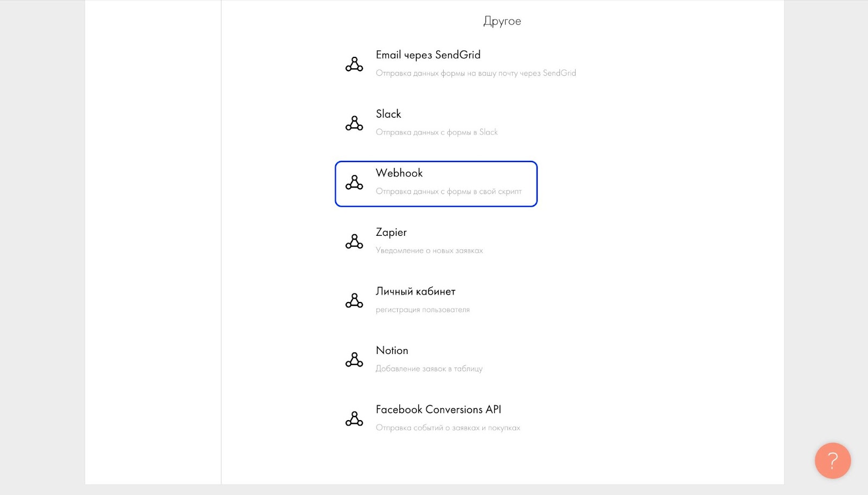Click the Другое section heading
Screen dimensions: 868x495
pos(502,21)
